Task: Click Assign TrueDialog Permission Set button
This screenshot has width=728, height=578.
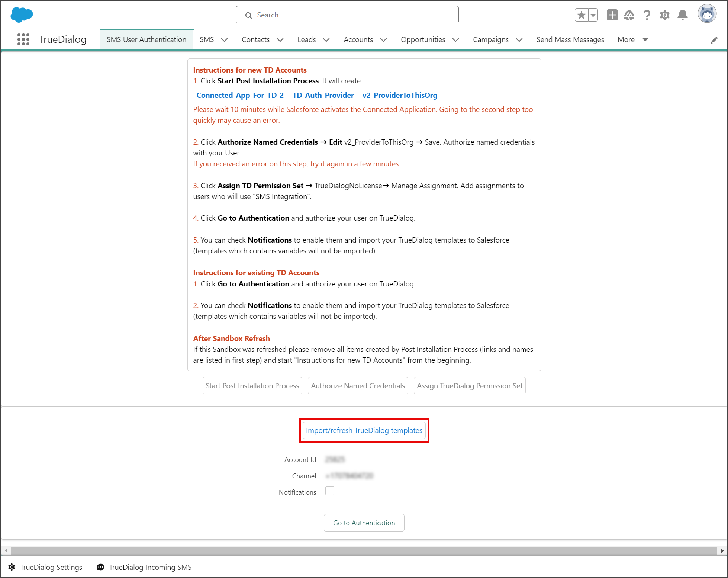Action: (470, 386)
